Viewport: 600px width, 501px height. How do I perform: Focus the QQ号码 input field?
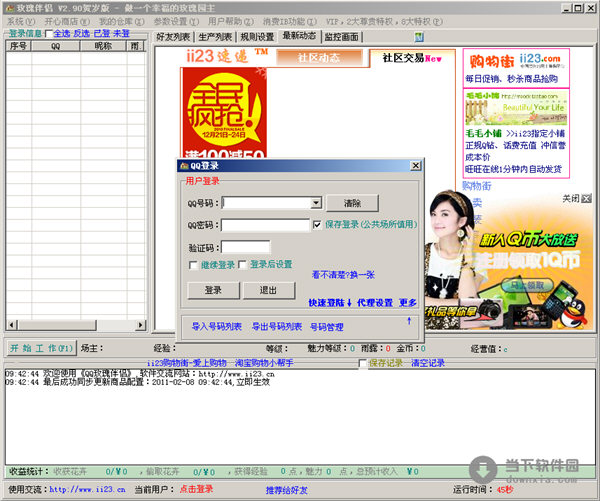(267, 203)
